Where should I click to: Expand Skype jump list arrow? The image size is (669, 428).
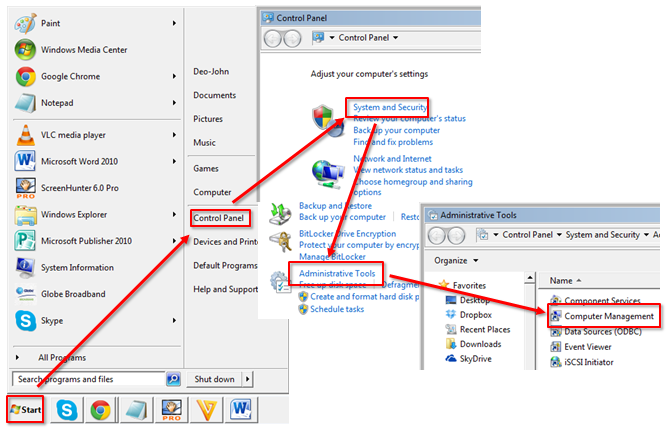(x=174, y=320)
